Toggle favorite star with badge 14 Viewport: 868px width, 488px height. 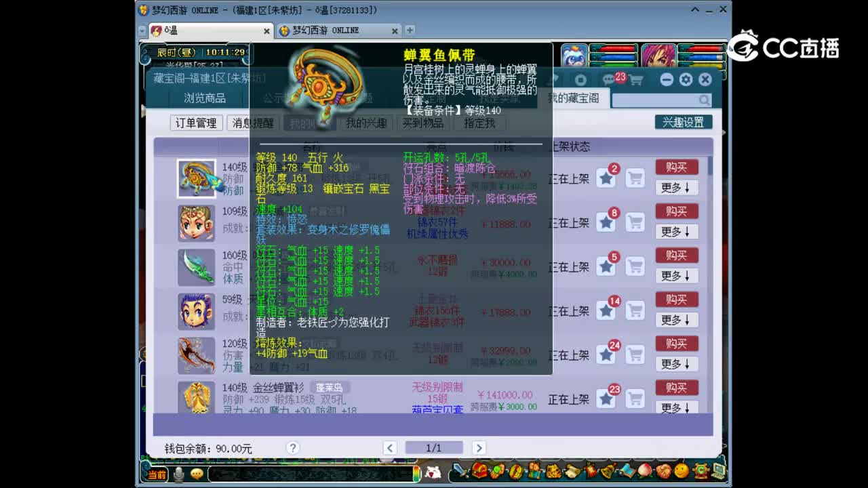(606, 310)
